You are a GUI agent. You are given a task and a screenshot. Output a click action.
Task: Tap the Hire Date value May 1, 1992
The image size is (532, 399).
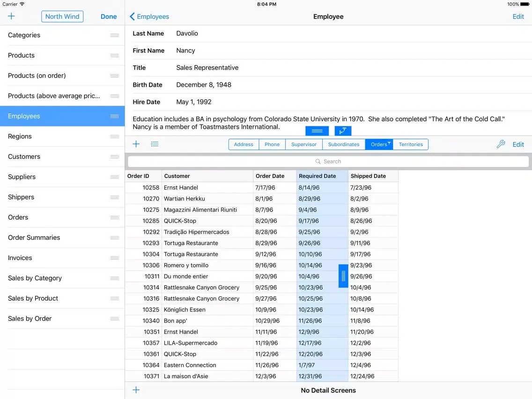(194, 102)
